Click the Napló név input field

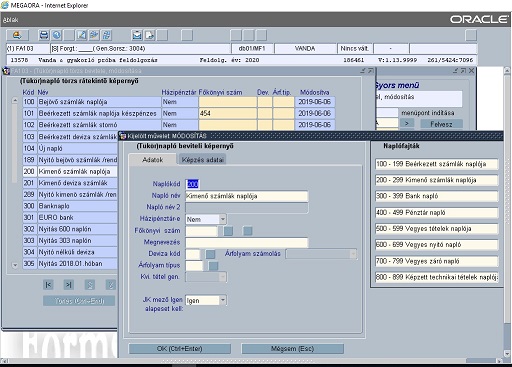(247, 196)
